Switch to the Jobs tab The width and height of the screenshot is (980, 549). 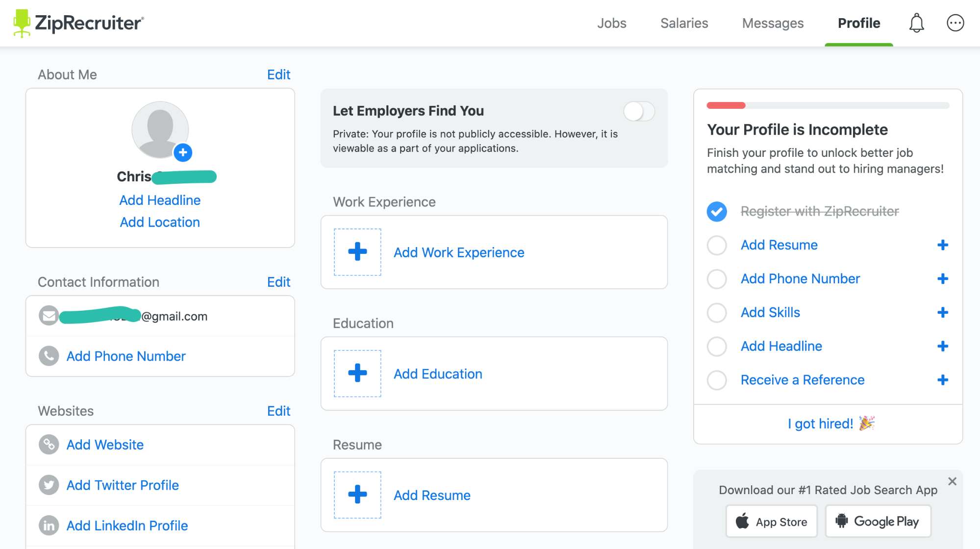611,23
